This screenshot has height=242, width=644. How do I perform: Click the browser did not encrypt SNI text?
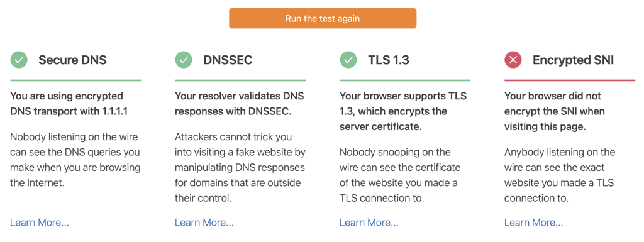point(555,111)
